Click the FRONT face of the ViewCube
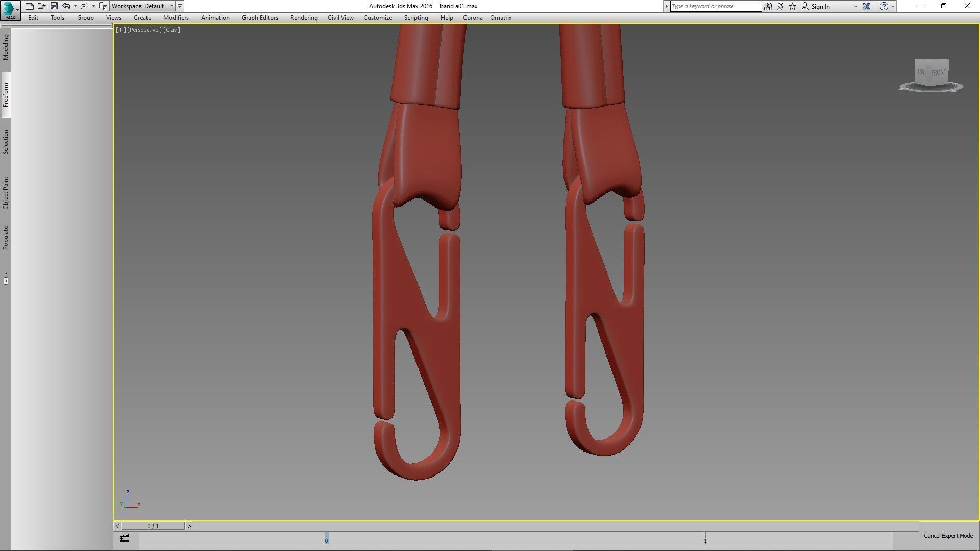Screen dimensions: 980x551 coord(938,72)
